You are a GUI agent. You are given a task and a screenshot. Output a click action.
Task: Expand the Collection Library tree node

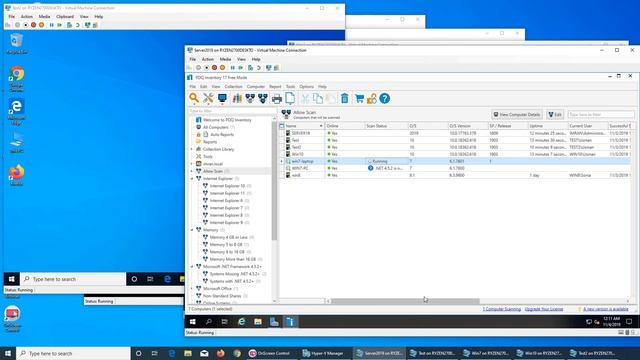(x=192, y=149)
